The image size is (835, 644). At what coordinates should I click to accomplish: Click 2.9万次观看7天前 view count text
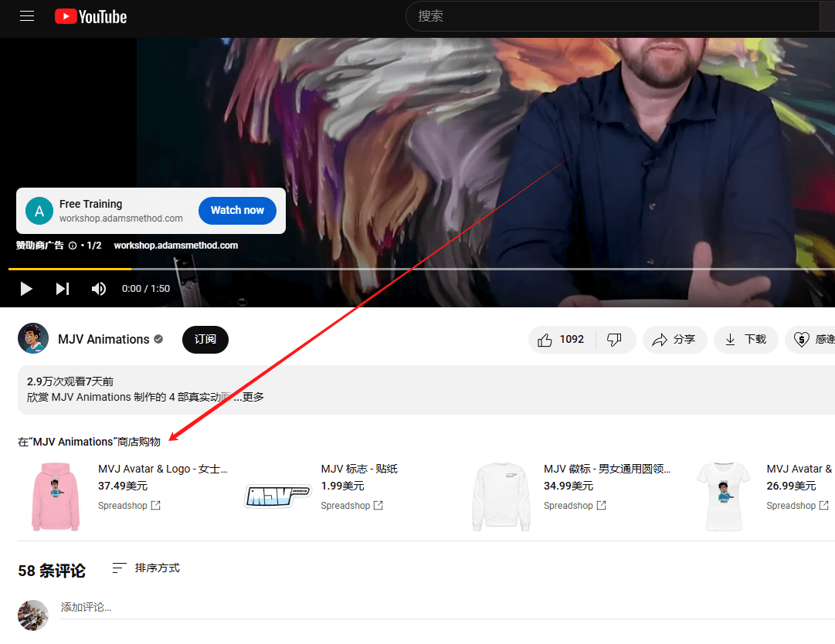tap(70, 381)
